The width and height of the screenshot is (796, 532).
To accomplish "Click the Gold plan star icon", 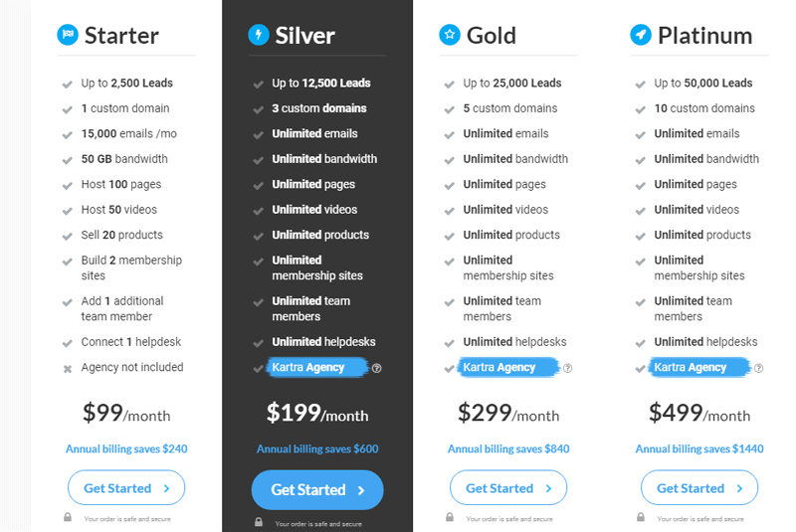I will (x=450, y=35).
